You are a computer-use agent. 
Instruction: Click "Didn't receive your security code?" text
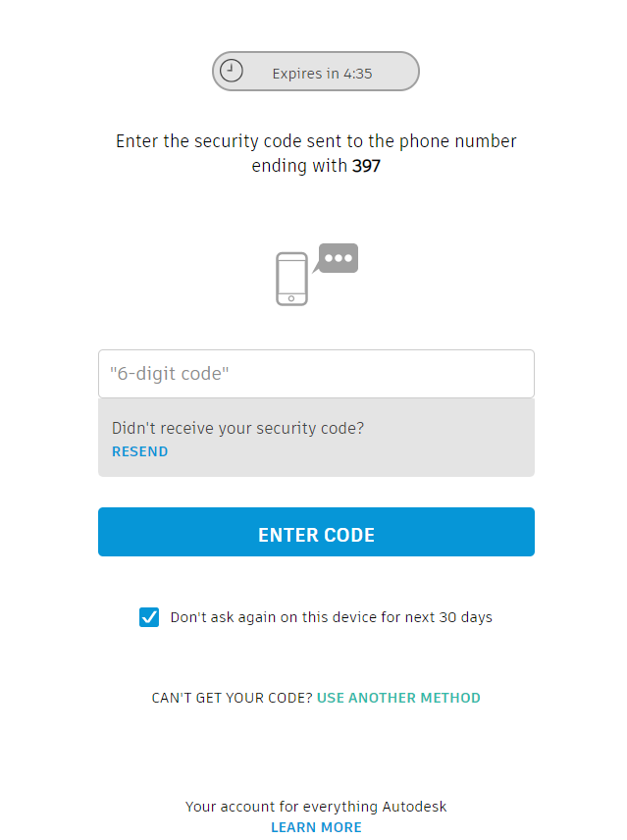click(x=237, y=428)
